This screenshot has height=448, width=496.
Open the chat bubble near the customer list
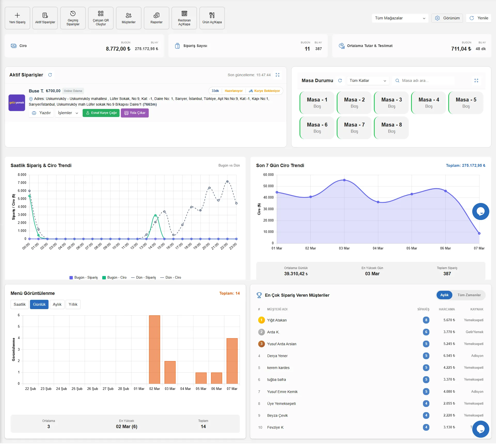point(481,429)
